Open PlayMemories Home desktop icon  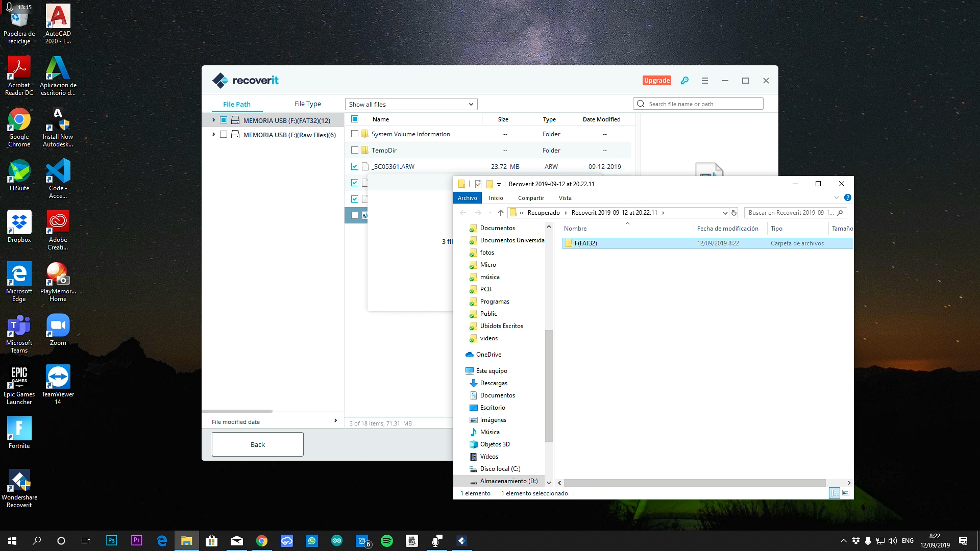(58, 282)
